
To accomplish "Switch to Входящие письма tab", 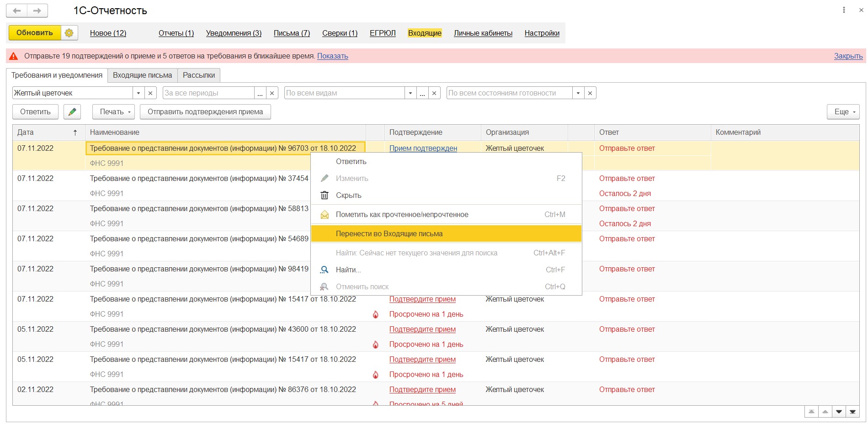I will (x=143, y=75).
